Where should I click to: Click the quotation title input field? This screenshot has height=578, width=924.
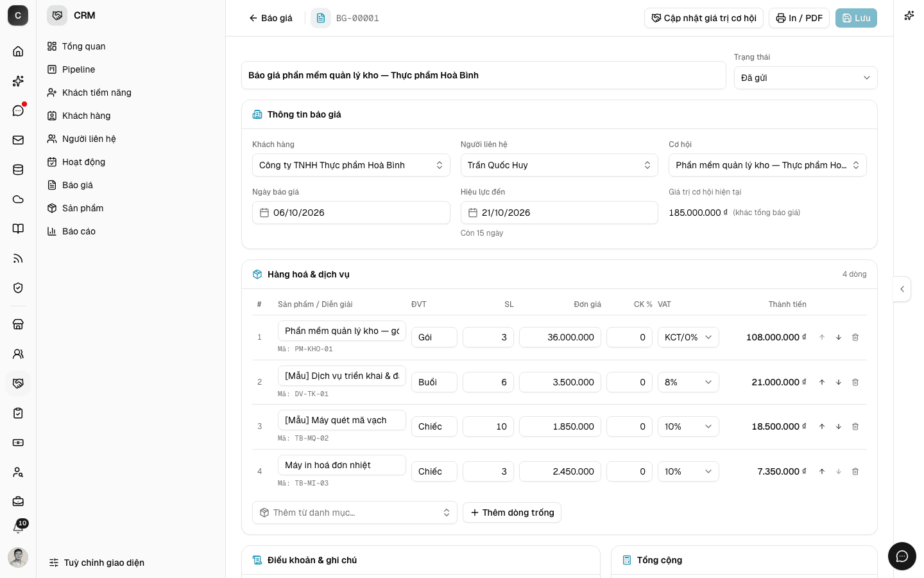click(x=483, y=75)
